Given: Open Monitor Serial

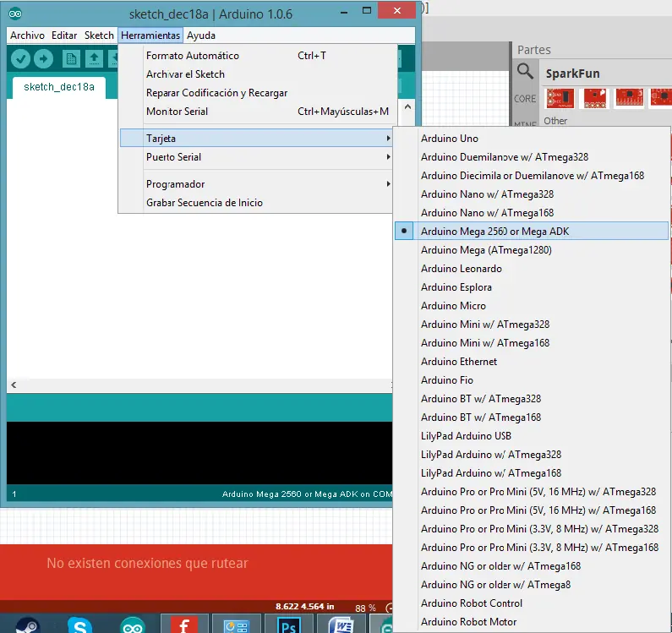Looking at the screenshot, I should point(256,112).
